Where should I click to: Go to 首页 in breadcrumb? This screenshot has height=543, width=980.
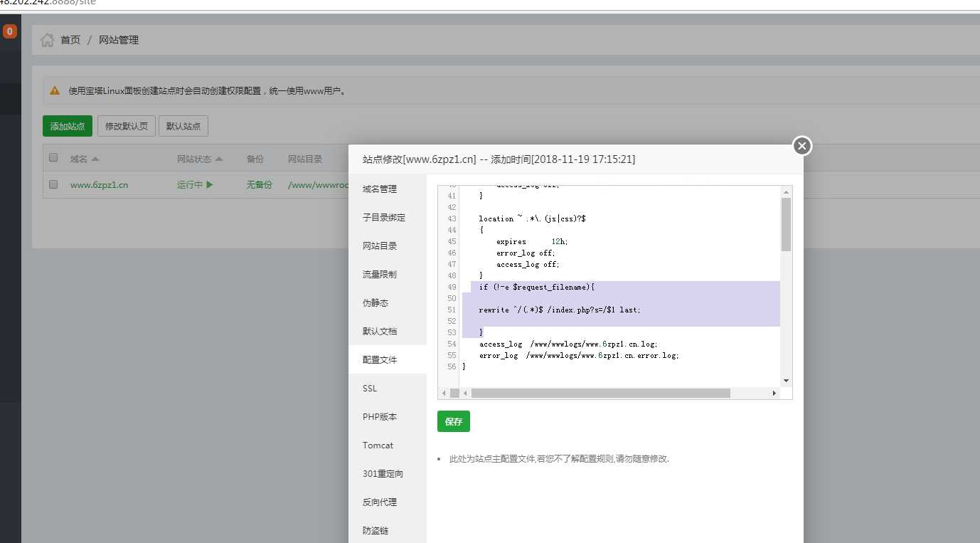point(70,40)
